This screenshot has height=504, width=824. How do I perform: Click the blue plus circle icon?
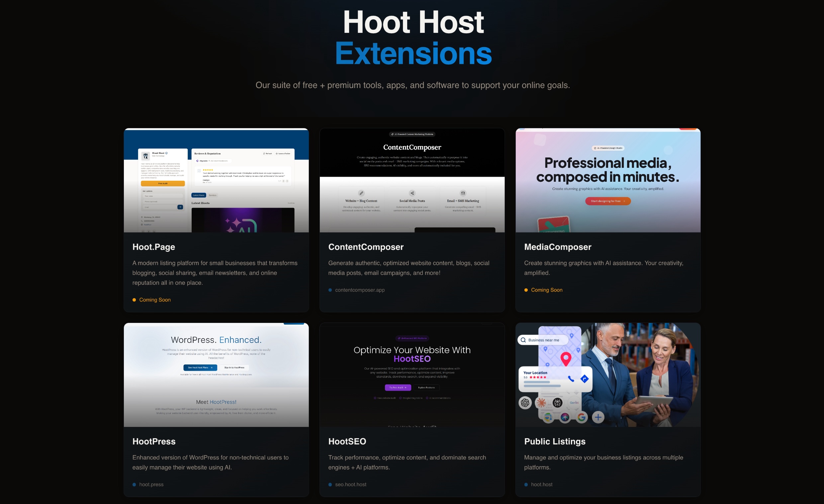click(598, 417)
